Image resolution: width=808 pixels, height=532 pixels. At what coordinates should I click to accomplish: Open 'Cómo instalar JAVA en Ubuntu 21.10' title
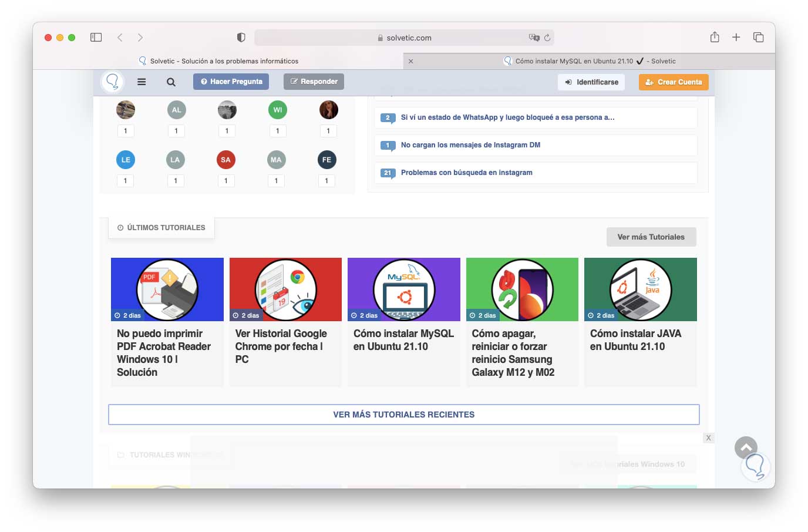click(x=636, y=340)
